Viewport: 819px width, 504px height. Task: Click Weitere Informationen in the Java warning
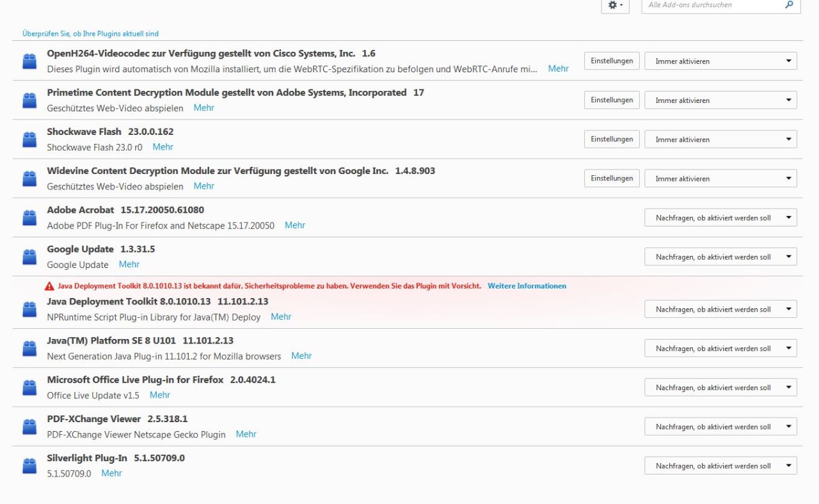527,286
